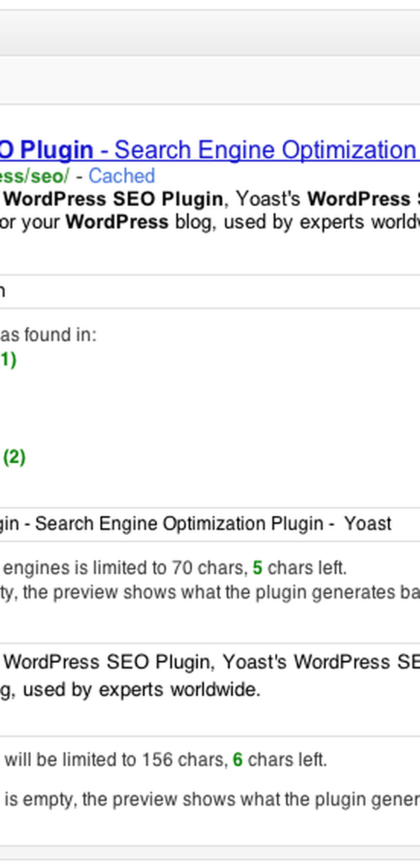
Task: Click the topmost gray header bar
Action: tap(210, 32)
